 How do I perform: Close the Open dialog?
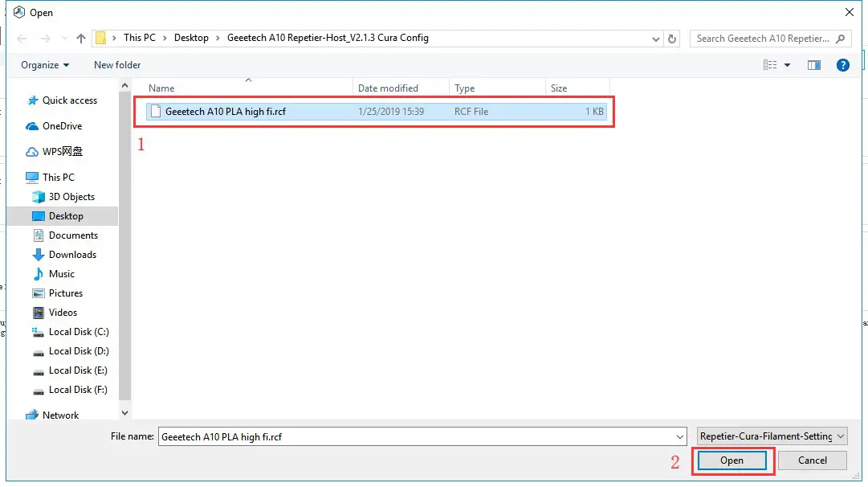(x=850, y=12)
